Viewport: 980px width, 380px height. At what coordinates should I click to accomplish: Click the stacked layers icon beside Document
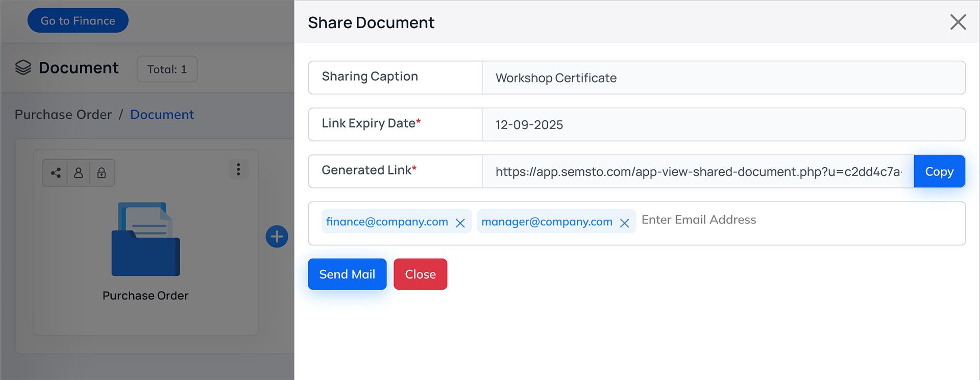[x=23, y=68]
